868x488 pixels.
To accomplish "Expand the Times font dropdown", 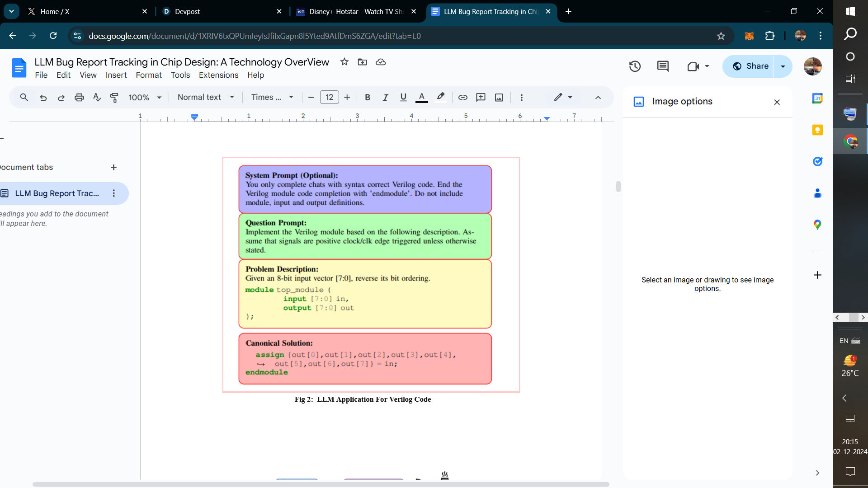I will click(272, 97).
